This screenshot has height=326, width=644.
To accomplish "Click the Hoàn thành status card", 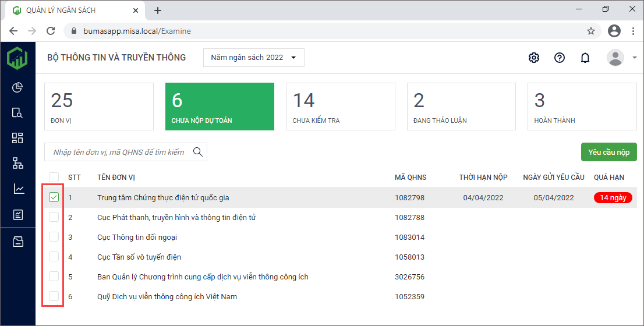I will point(581,107).
